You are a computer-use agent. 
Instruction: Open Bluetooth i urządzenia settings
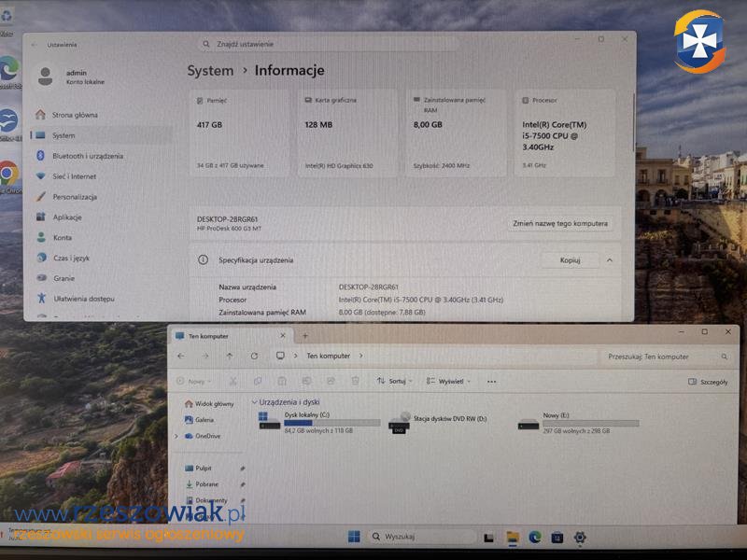pyautogui.click(x=87, y=156)
